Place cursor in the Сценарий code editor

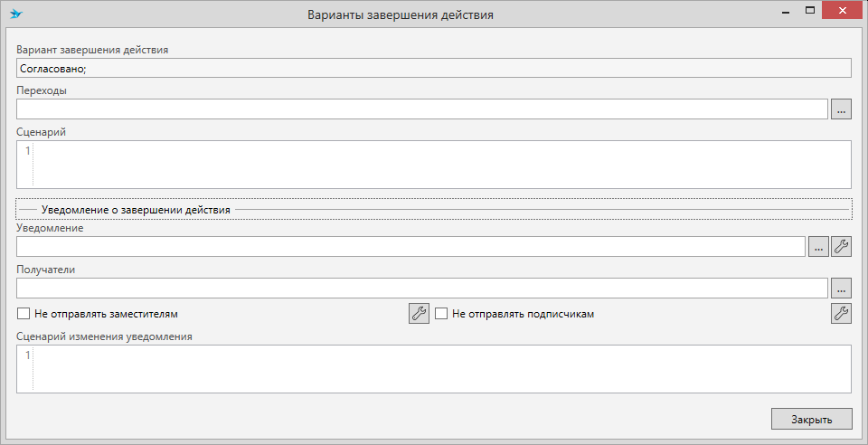tap(441, 165)
